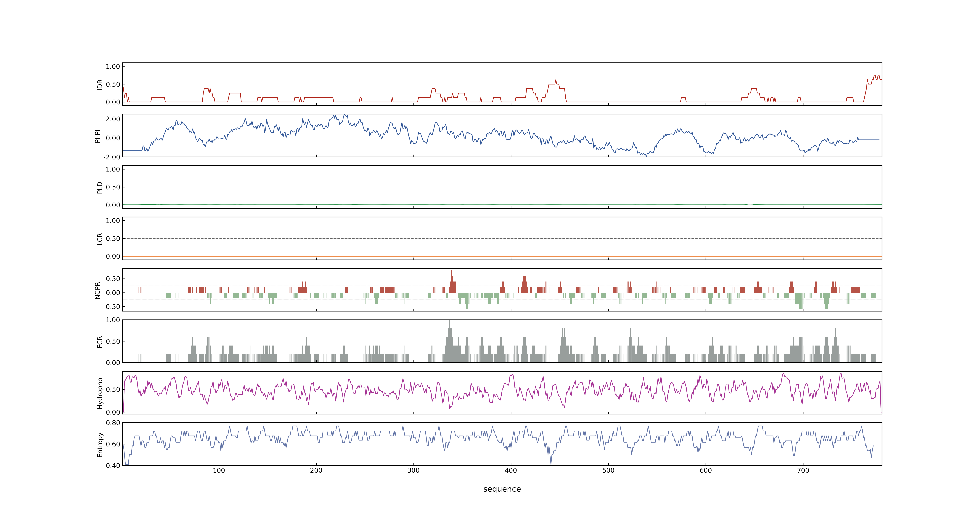
Task: Click the 0.80 tick on Entropy axis
Action: click(x=113, y=423)
